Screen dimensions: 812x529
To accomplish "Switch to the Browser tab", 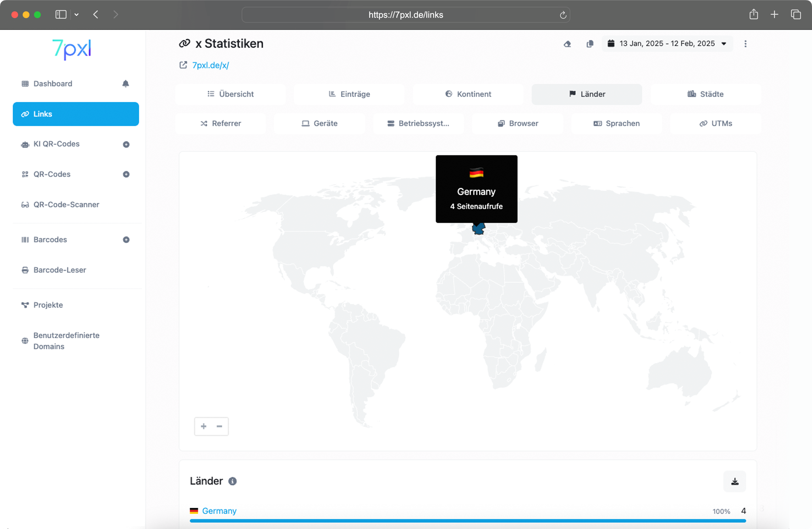I will coord(518,123).
